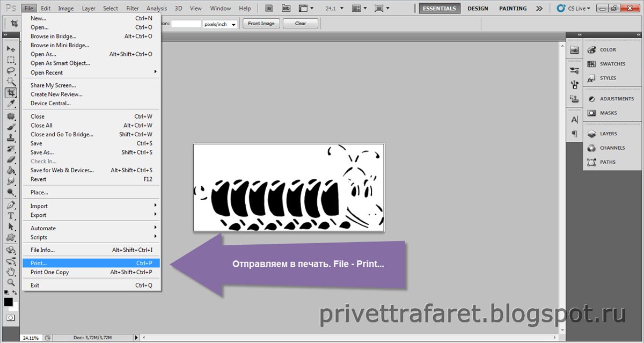Select the Brush tool
644x343 pixels.
pos(10,127)
